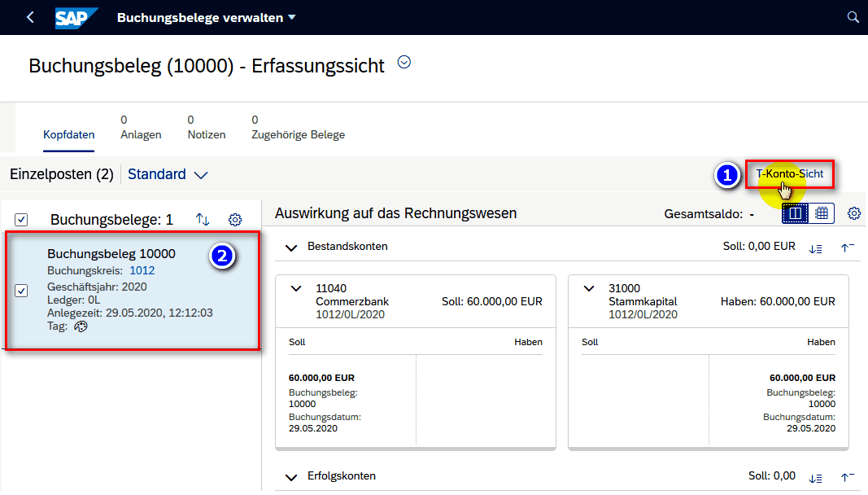
Task: Open the Zugehörige Belege tab
Action: pyautogui.click(x=298, y=134)
